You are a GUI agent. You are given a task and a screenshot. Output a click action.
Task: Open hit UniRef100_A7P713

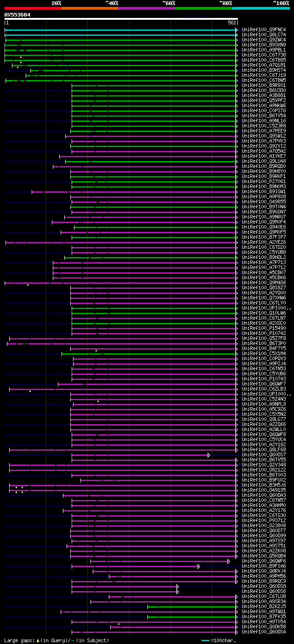264,263
